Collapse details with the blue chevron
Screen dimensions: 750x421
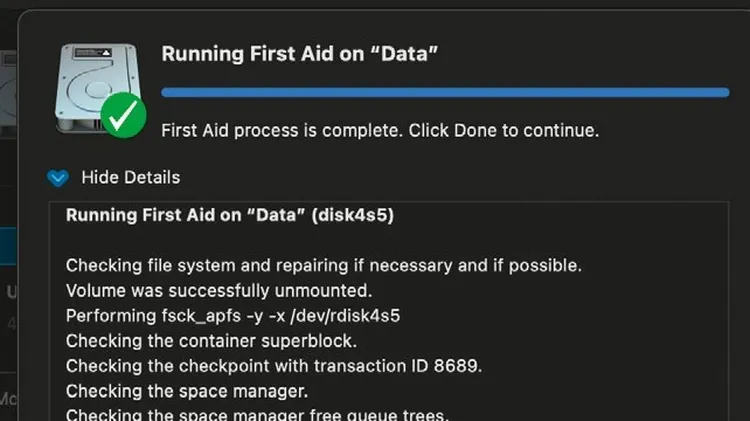coord(58,178)
